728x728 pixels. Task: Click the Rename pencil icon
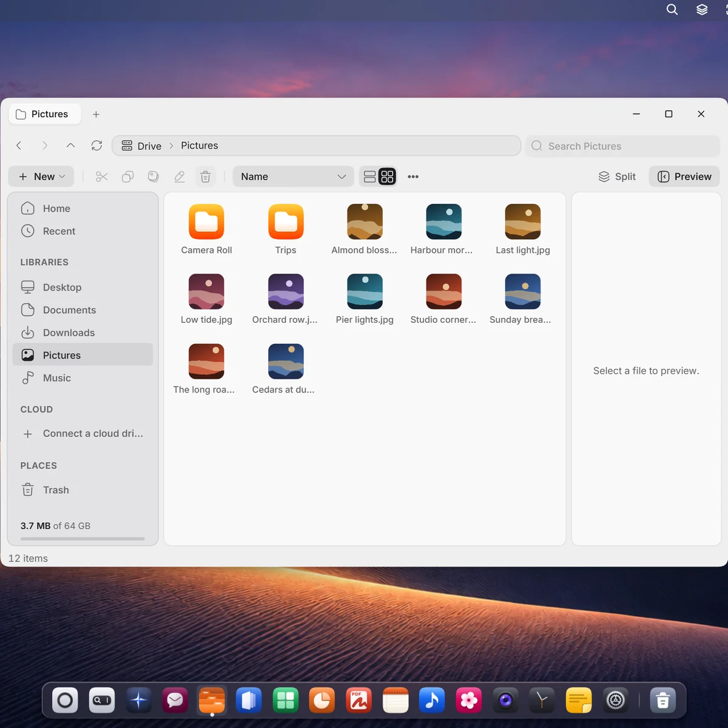180,177
